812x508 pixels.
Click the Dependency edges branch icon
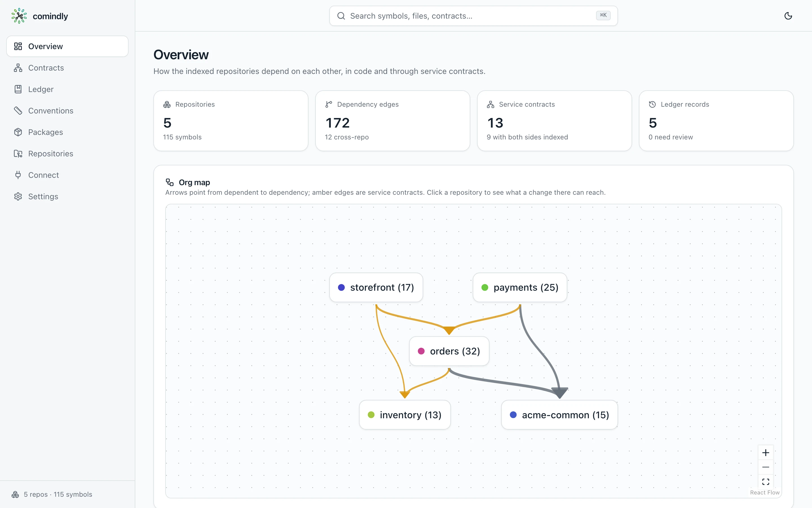click(x=328, y=104)
